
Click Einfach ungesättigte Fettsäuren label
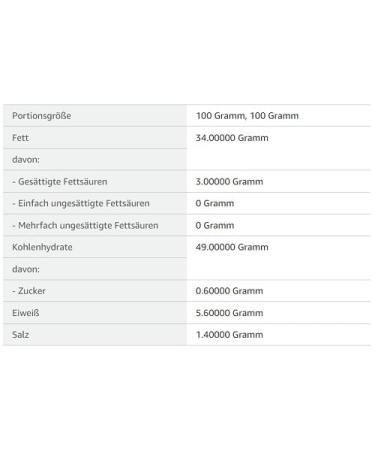point(81,203)
